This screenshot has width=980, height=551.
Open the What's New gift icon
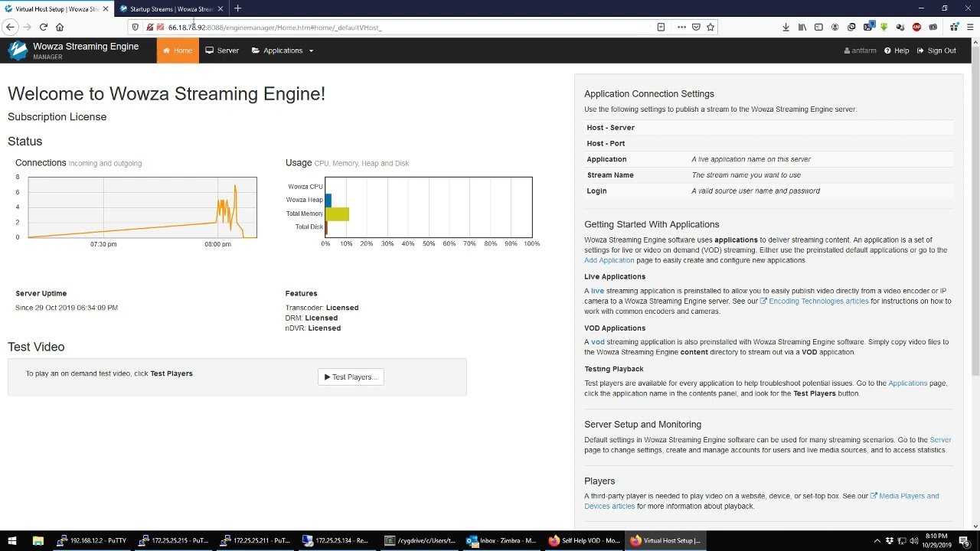[954, 27]
